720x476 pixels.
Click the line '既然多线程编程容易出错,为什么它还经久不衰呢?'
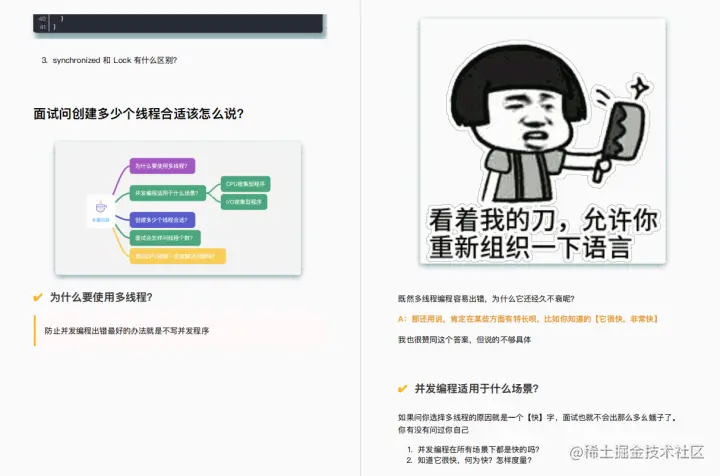486,299
